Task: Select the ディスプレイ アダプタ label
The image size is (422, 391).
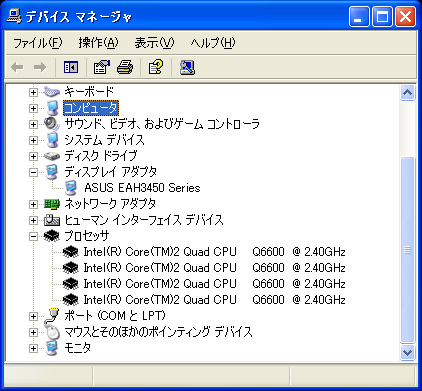Action: [x=110, y=172]
